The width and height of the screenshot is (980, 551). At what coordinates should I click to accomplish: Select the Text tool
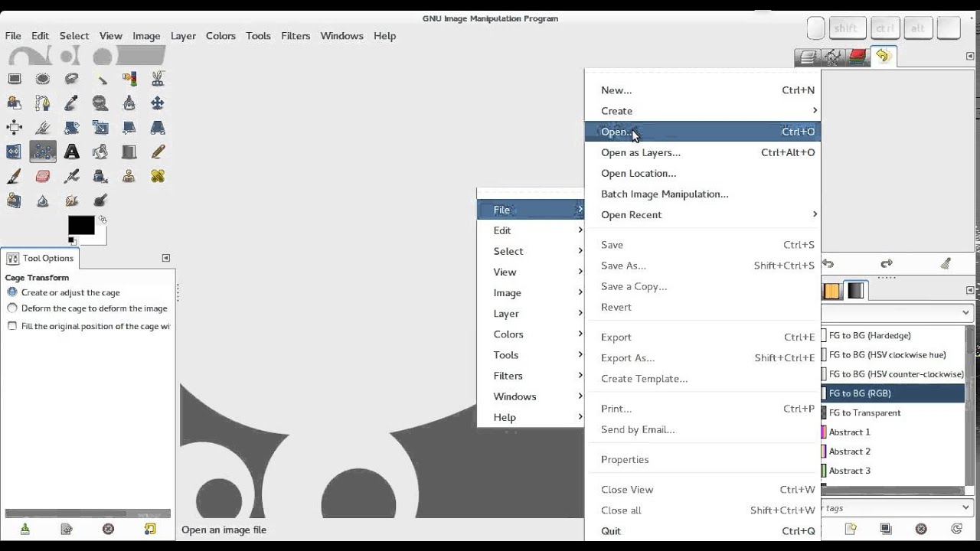point(71,152)
